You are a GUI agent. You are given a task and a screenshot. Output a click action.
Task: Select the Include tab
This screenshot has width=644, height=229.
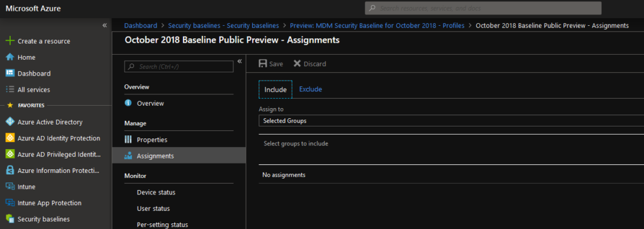275,89
